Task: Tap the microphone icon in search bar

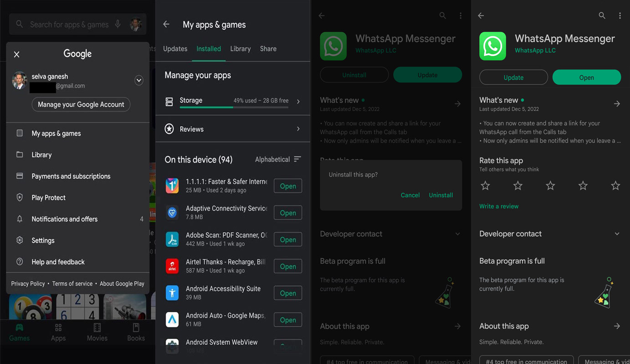Action: [118, 24]
